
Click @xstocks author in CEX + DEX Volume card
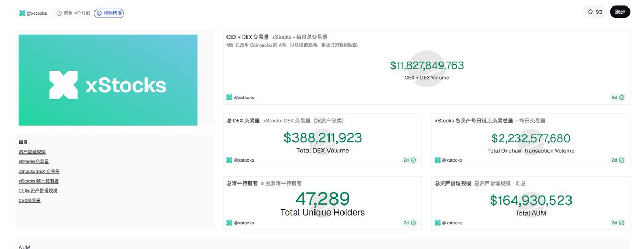coord(240,98)
